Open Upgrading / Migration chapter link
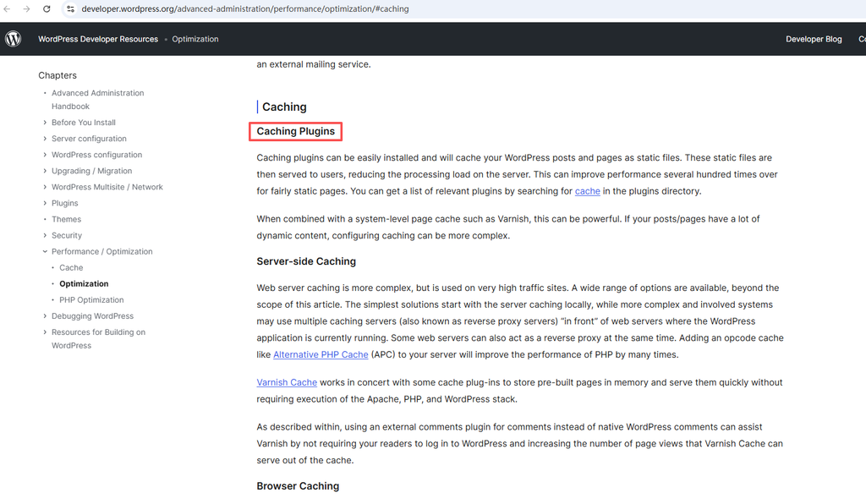The height and width of the screenshot is (504, 866). [x=91, y=171]
